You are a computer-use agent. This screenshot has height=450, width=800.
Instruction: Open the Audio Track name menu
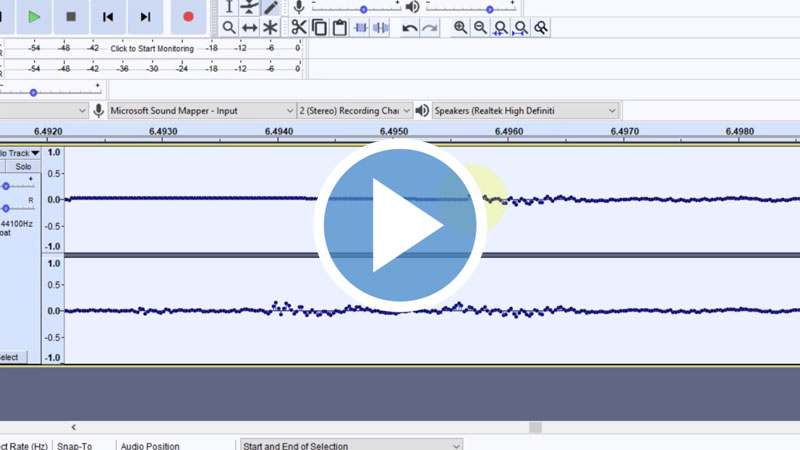[20, 153]
